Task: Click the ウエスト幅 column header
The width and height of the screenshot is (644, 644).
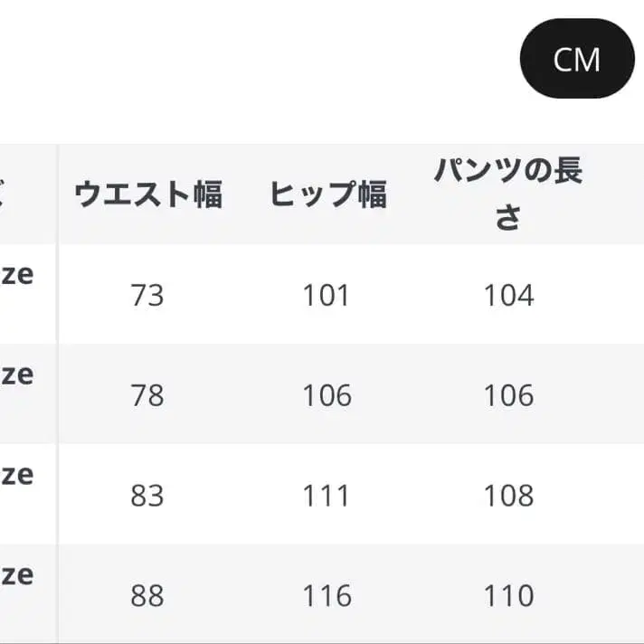Action: (147, 194)
